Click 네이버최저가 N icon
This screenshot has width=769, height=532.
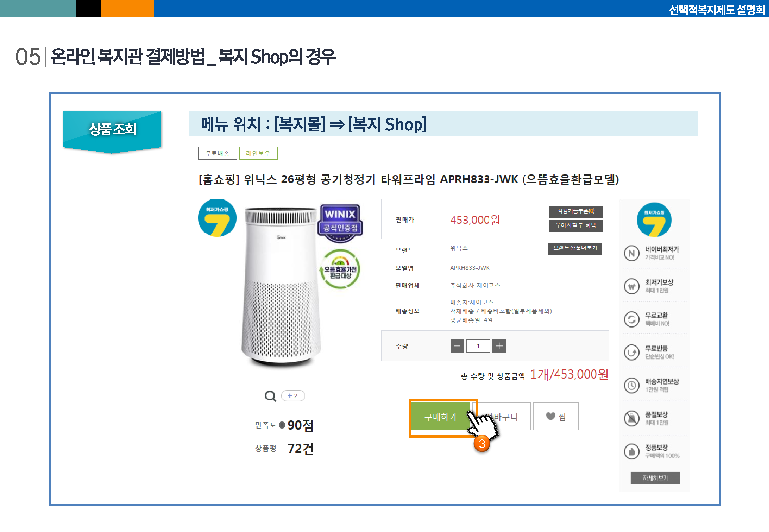point(631,253)
